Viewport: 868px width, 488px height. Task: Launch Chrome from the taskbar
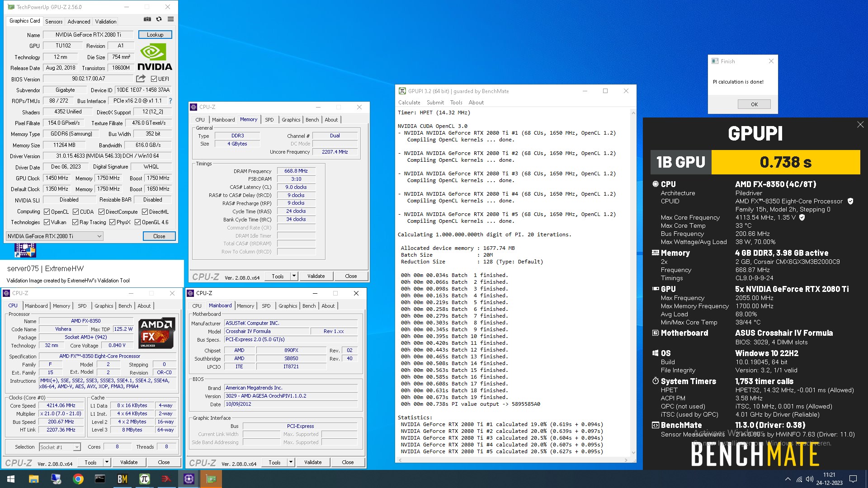click(78, 479)
